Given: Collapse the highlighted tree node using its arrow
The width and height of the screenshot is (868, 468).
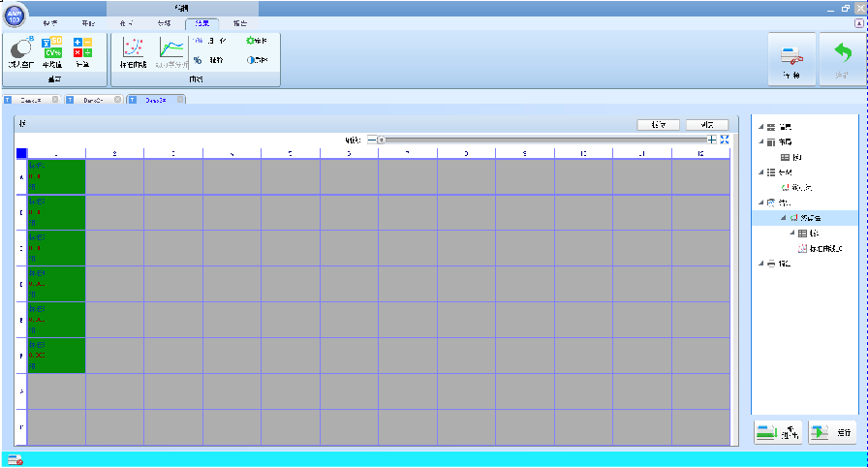Looking at the screenshot, I should 781,219.
